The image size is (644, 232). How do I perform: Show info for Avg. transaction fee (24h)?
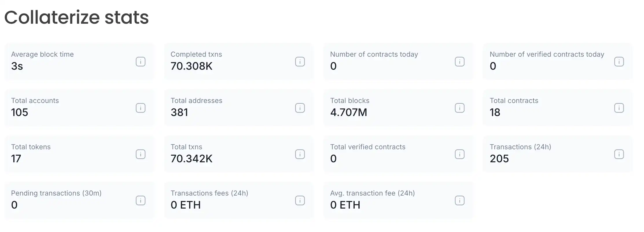coord(459,200)
